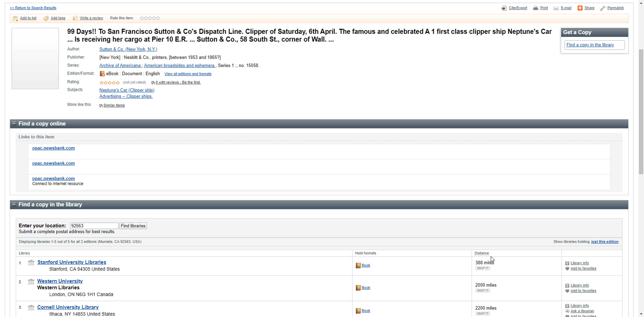Click the chain icon beside Permalink

[x=603, y=8]
